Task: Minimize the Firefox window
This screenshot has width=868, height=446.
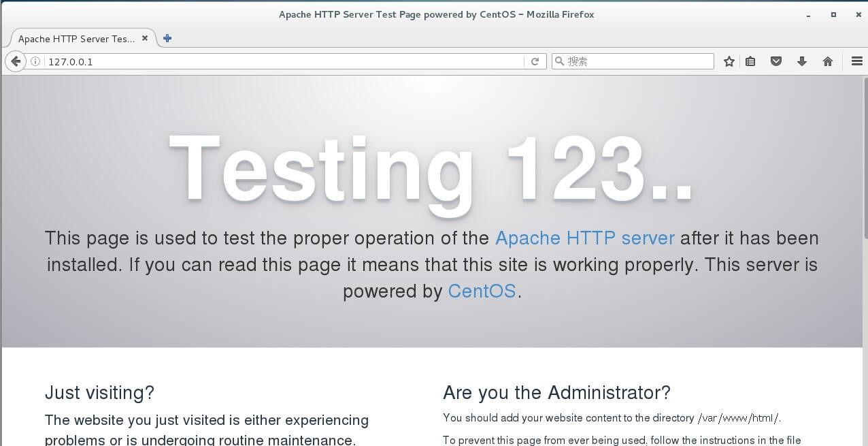Action: tap(808, 14)
